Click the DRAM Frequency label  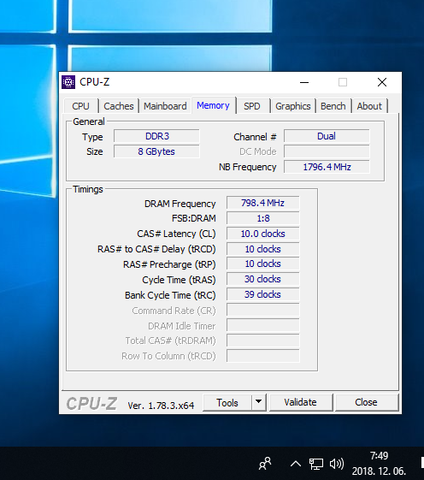[x=180, y=204]
